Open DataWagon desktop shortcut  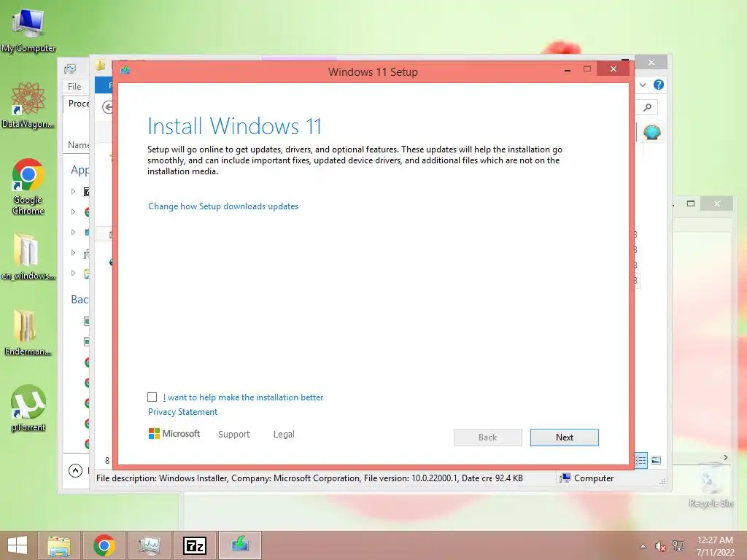[x=28, y=105]
